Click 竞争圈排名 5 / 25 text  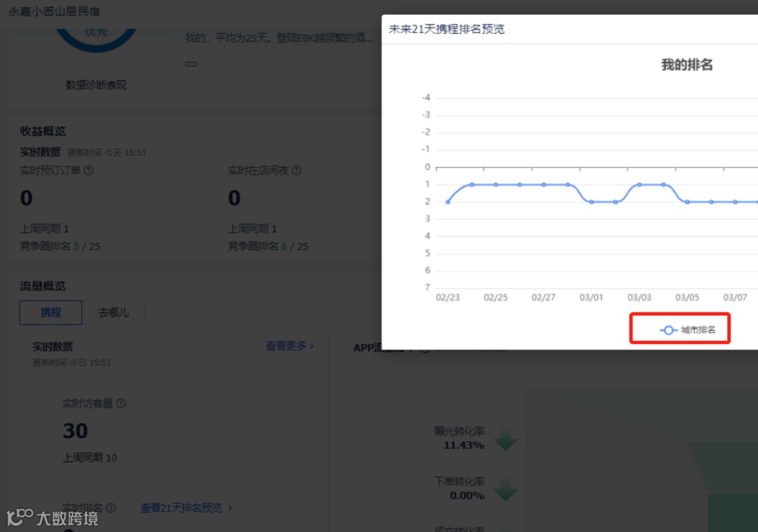(x=60, y=246)
